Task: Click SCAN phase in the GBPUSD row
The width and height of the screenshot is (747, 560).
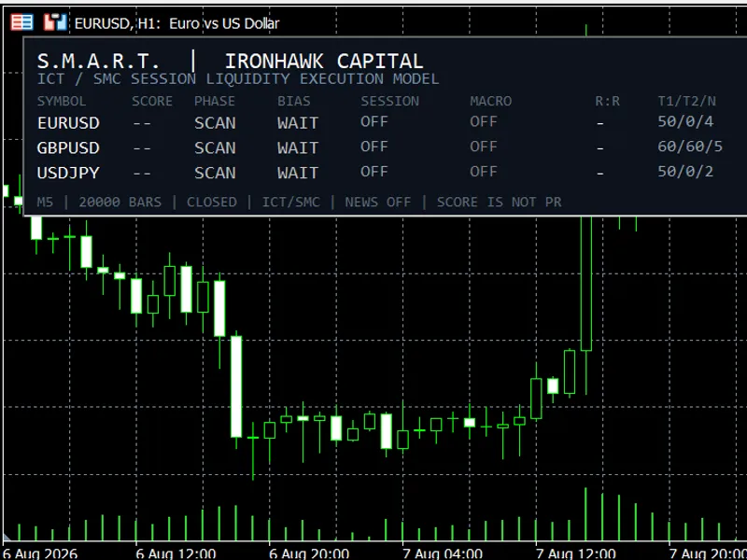Action: pyautogui.click(x=215, y=147)
